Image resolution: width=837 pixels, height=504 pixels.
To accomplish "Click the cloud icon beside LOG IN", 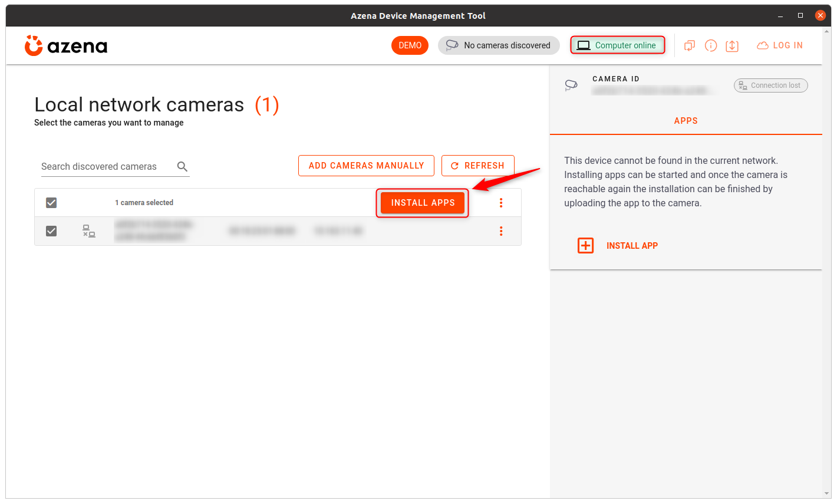I will (x=763, y=45).
